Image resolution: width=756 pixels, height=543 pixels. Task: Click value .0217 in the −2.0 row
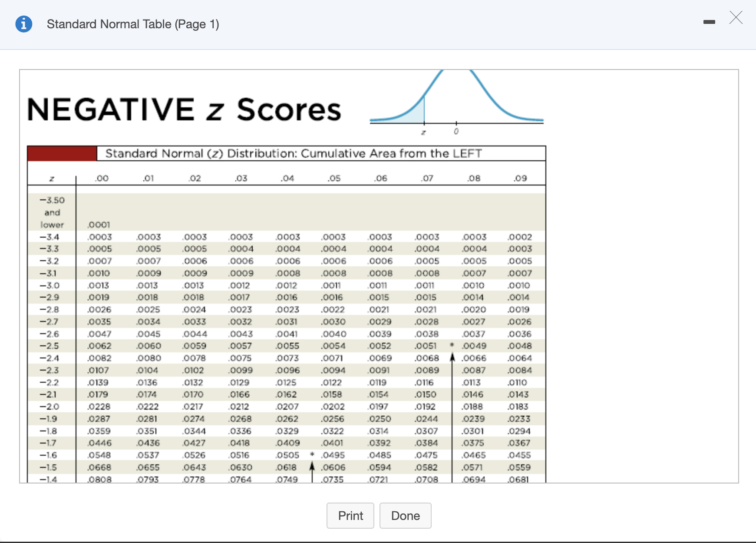pyautogui.click(x=192, y=407)
